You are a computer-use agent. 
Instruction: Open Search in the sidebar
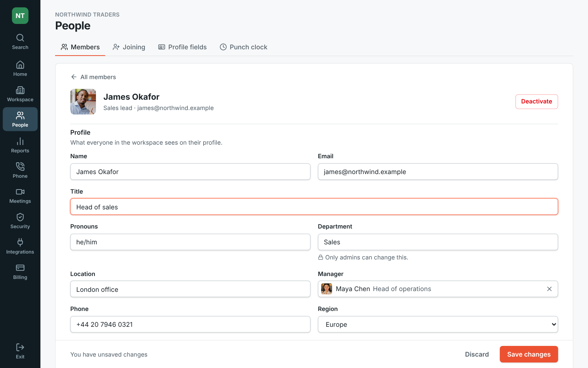coord(20,42)
